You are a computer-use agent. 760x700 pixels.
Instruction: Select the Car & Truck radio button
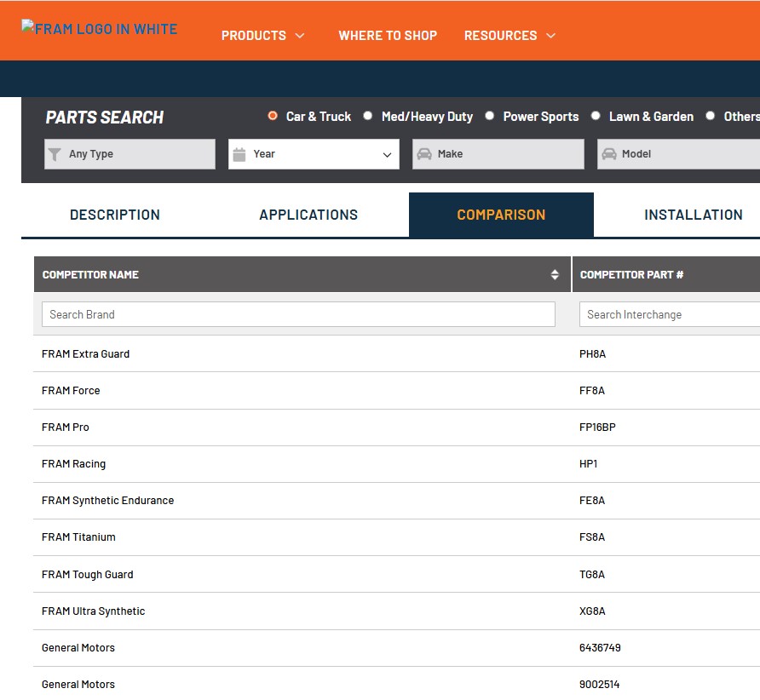click(x=273, y=116)
